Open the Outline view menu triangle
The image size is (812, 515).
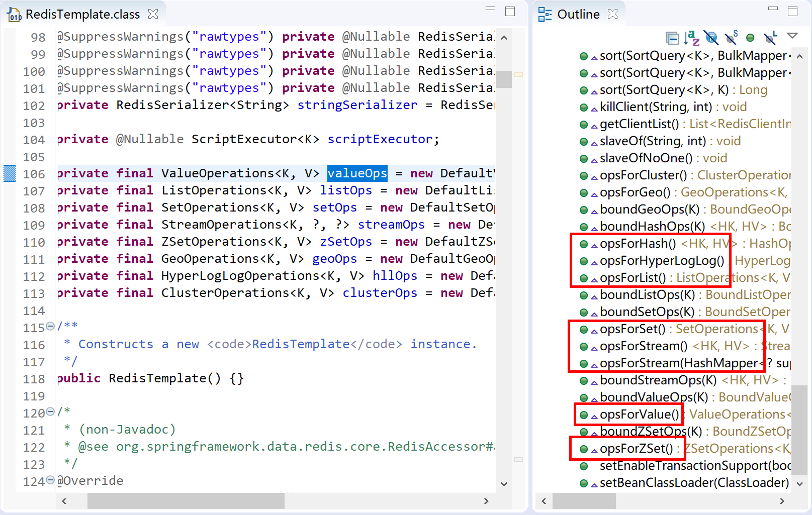click(x=792, y=36)
